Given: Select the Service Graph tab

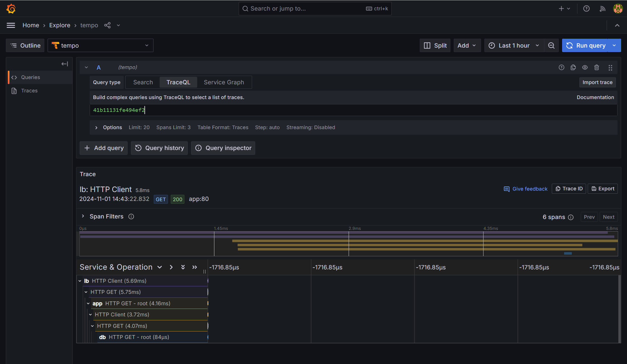Looking at the screenshot, I should coord(224,82).
